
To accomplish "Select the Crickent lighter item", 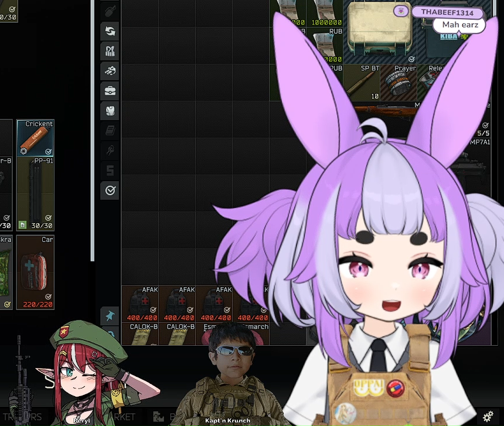I will (x=35, y=138).
